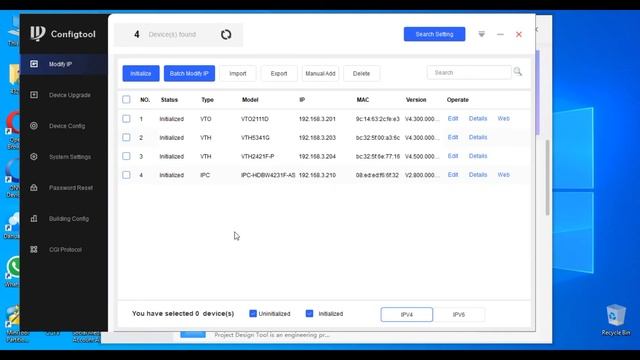
Task: Click the refresh device search icon
Action: coord(226,35)
